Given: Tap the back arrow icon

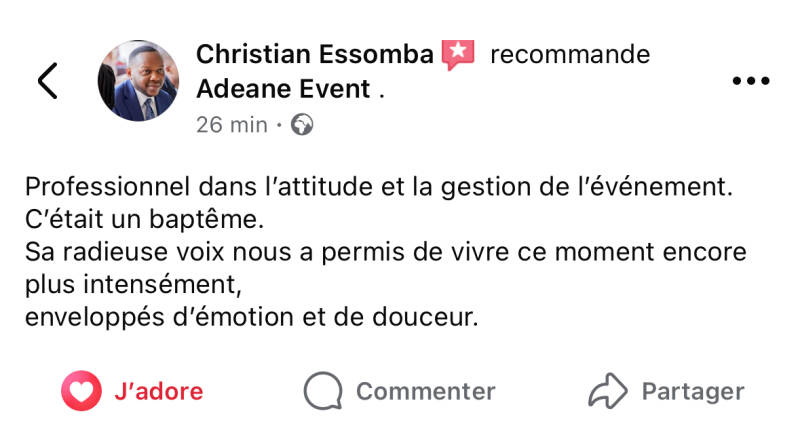Looking at the screenshot, I should pos(47,81).
